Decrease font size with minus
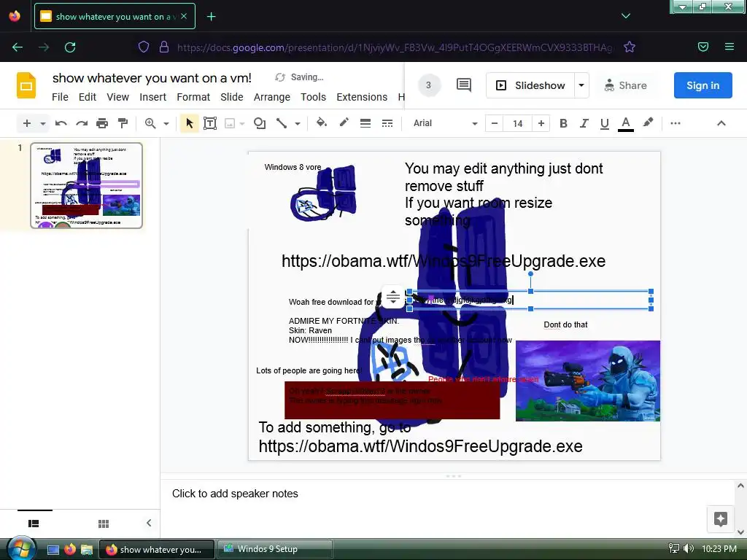This screenshot has width=747, height=560. 495,123
